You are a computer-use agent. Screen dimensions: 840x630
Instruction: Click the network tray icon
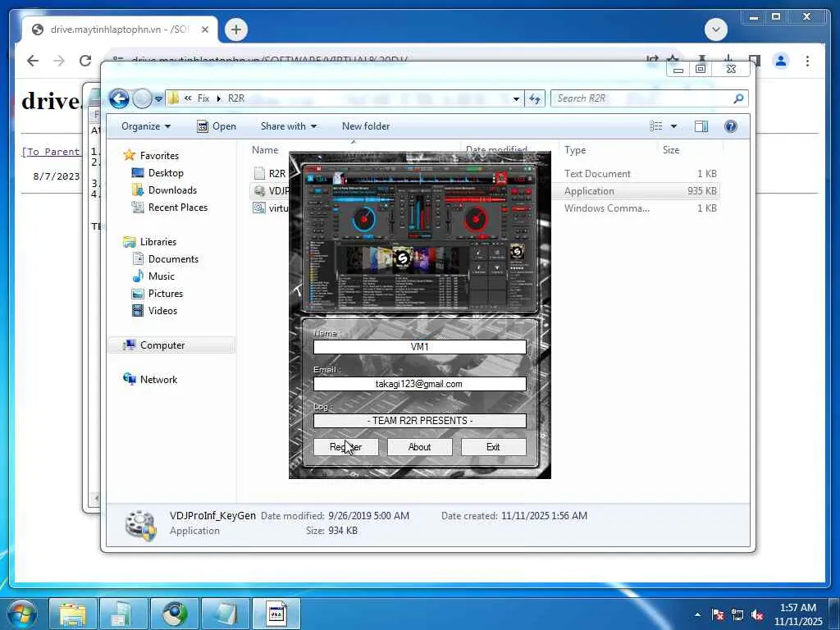737,614
